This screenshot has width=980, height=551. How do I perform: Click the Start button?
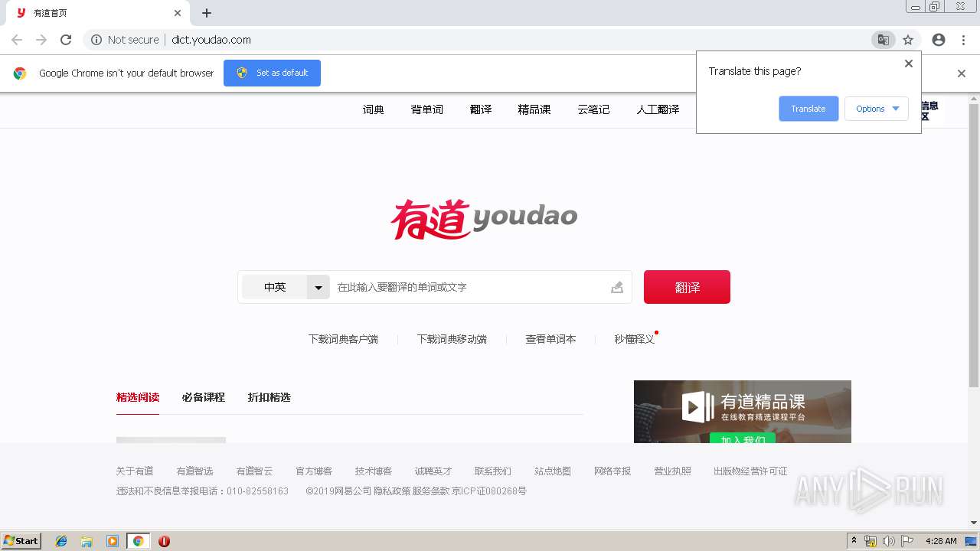click(x=21, y=541)
